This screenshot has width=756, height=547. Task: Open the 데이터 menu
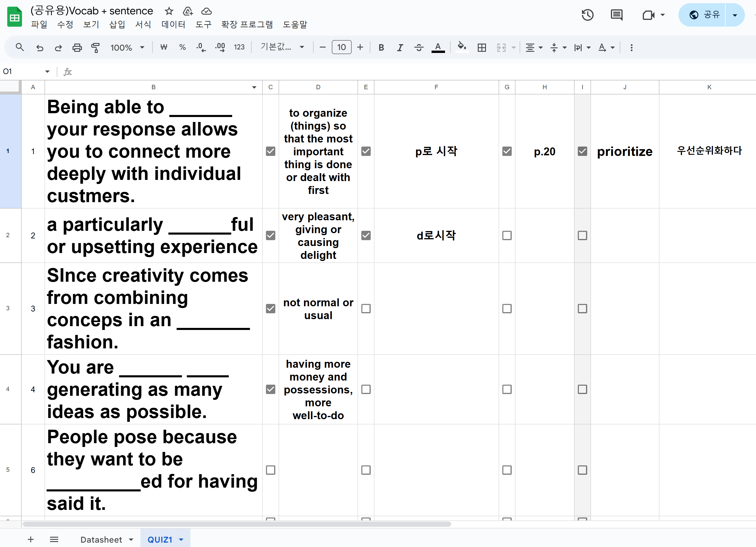coord(173,24)
